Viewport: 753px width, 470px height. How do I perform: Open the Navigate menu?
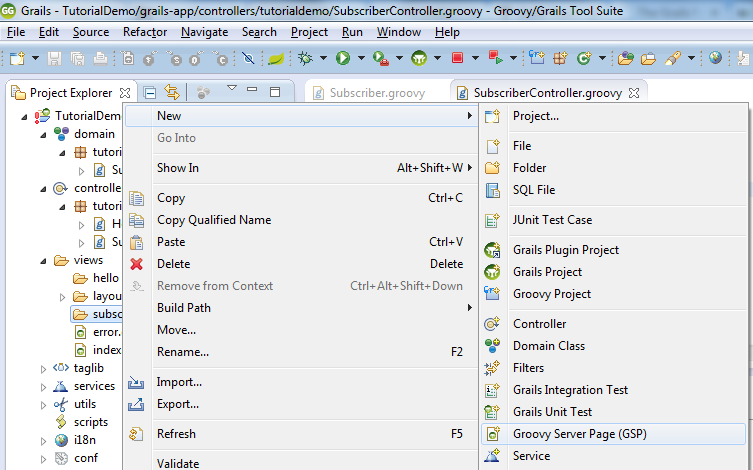(x=205, y=32)
